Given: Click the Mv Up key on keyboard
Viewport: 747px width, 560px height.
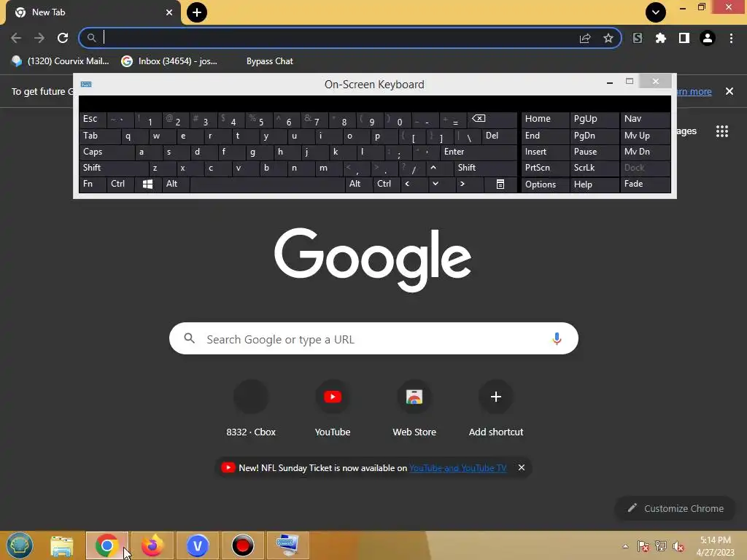Looking at the screenshot, I should tap(645, 136).
